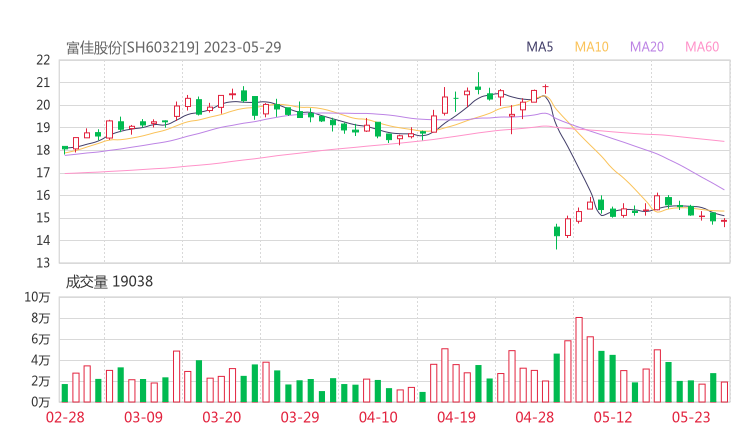Image resolution: width=740 pixels, height=440 pixels.
Task: Click the 10万 volume axis label
Action: [x=37, y=297]
